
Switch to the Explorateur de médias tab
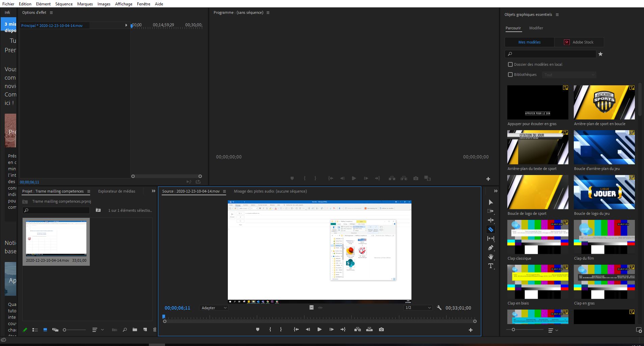(116, 191)
